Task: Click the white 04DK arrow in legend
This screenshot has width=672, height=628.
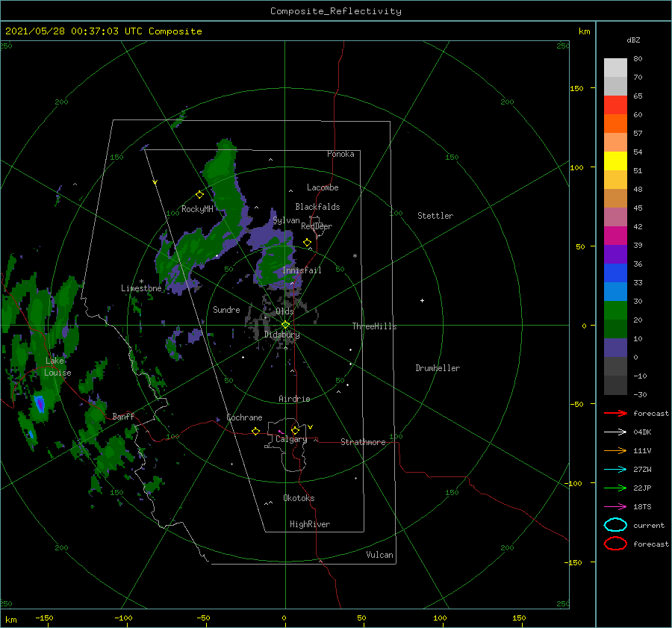Action: (x=615, y=432)
